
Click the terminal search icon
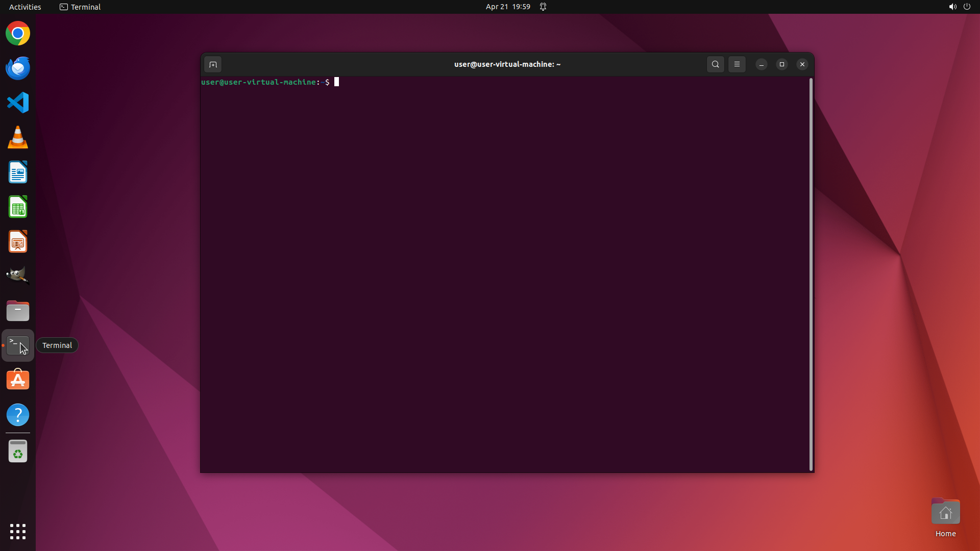point(715,64)
